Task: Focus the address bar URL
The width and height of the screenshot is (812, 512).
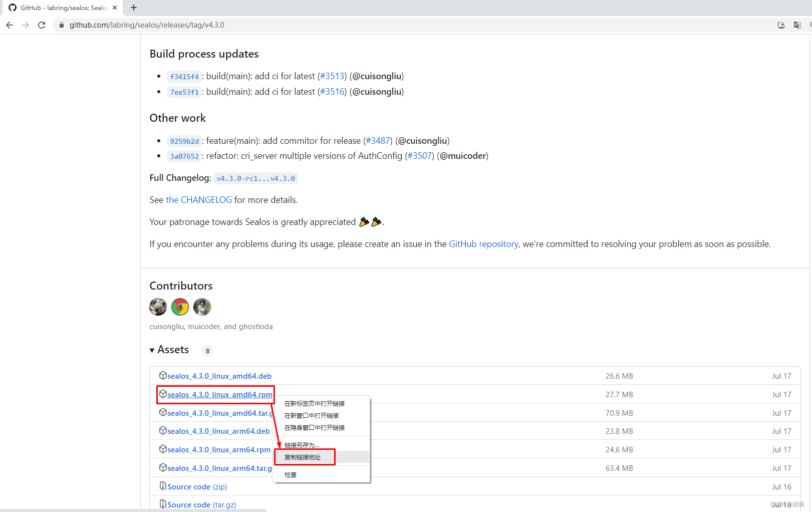Action: coord(147,25)
